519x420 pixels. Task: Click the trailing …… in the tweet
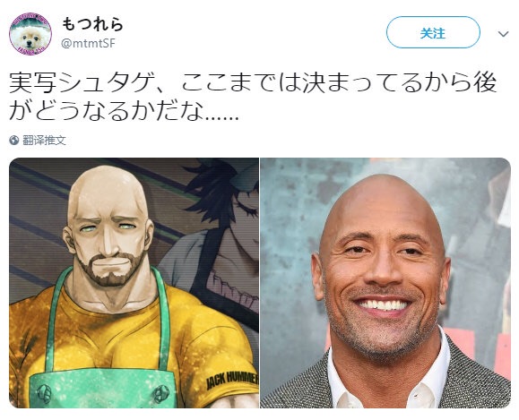pos(221,118)
